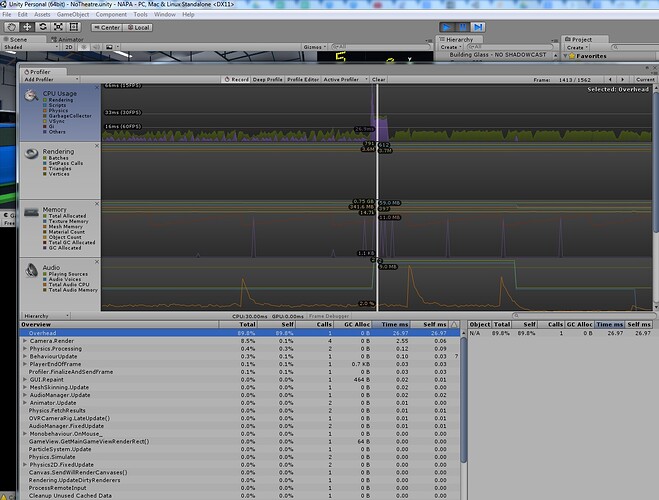Go to next profiler frame
The width and height of the screenshot is (659, 500).
click(622, 79)
